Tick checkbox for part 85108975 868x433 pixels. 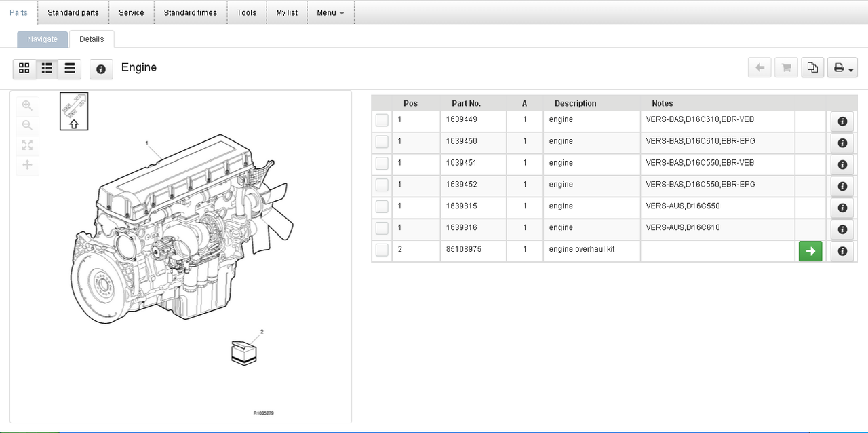pos(382,250)
